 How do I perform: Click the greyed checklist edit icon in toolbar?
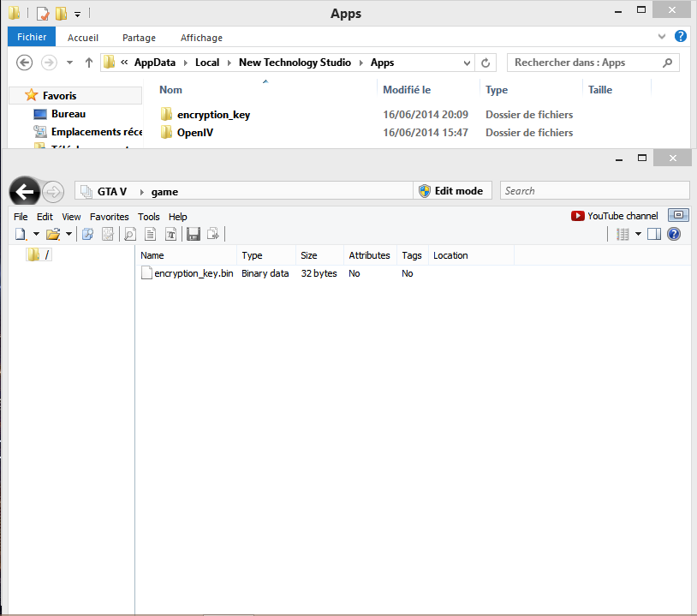pos(108,234)
